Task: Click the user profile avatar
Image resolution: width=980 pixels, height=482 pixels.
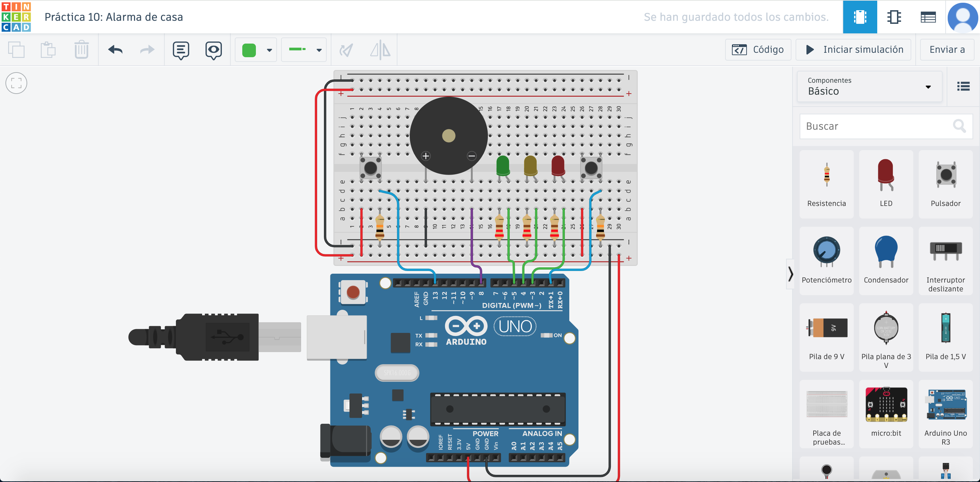Action: (963, 17)
